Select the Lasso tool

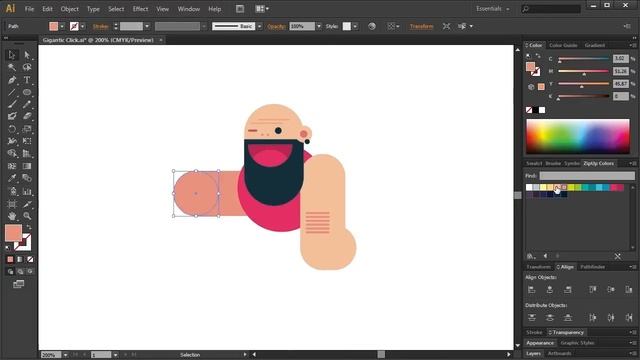click(x=27, y=67)
